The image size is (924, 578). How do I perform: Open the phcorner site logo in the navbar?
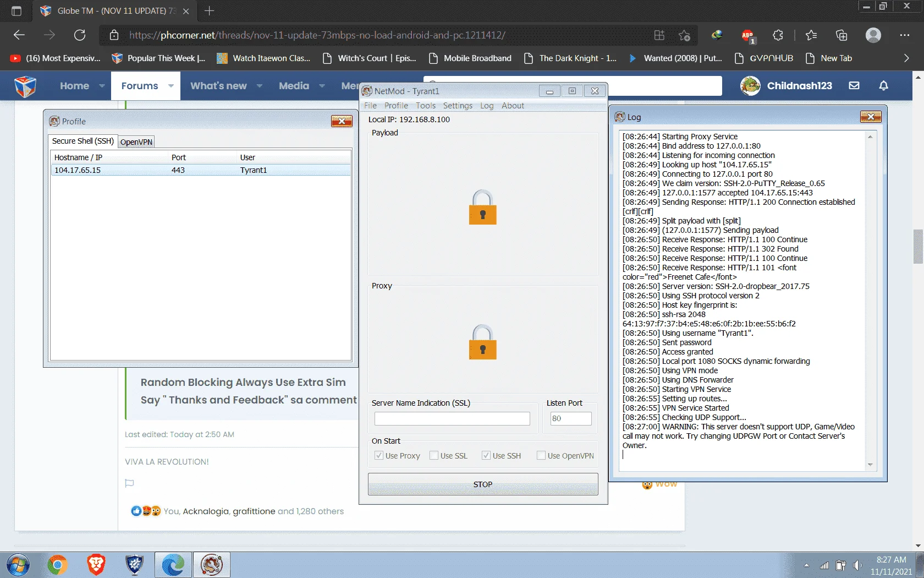pyautogui.click(x=25, y=86)
